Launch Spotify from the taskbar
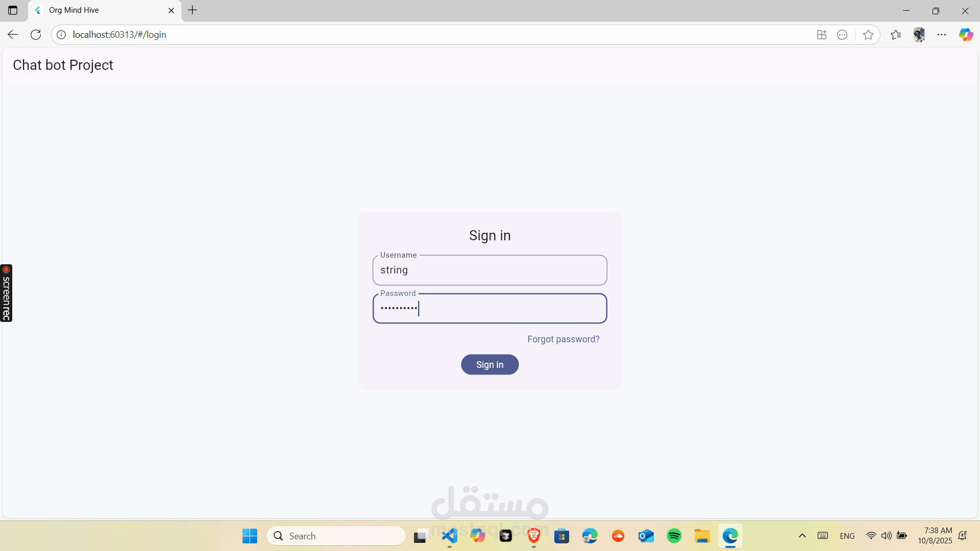Viewport: 980px width, 551px height. tap(674, 536)
